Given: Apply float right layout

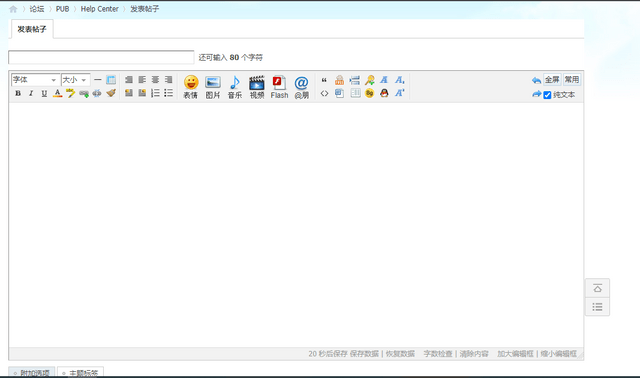Looking at the screenshot, I should point(142,93).
